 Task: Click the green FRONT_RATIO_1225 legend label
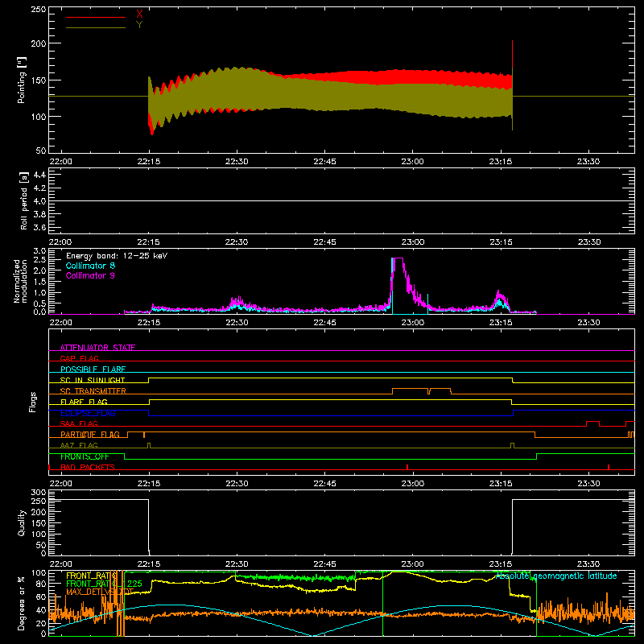[x=104, y=584]
